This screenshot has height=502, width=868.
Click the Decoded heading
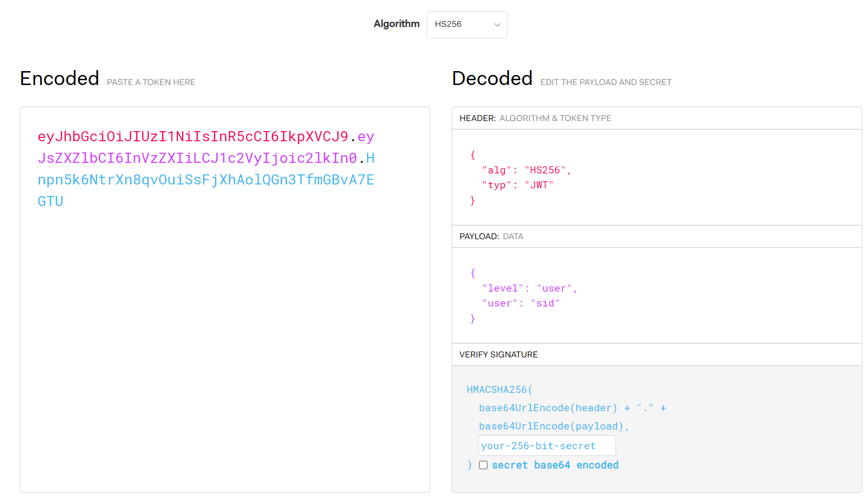492,78
